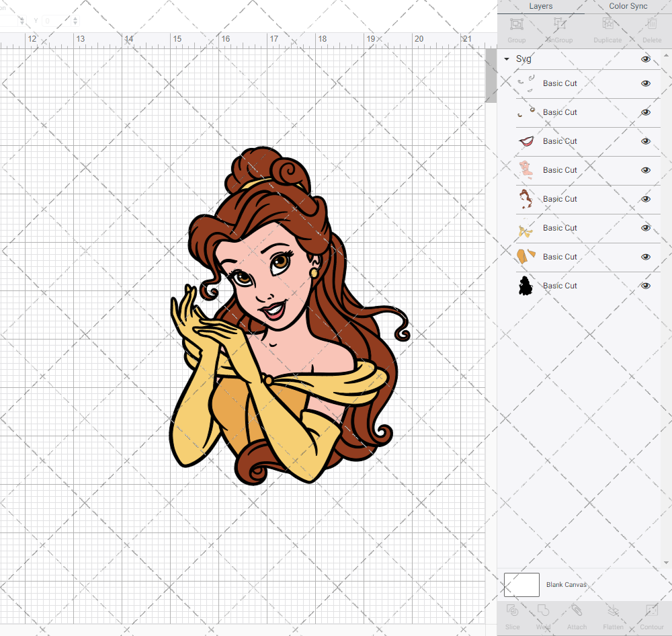The width and height of the screenshot is (672, 636).
Task: Collapse the Svg group arrow
Action: [x=507, y=59]
